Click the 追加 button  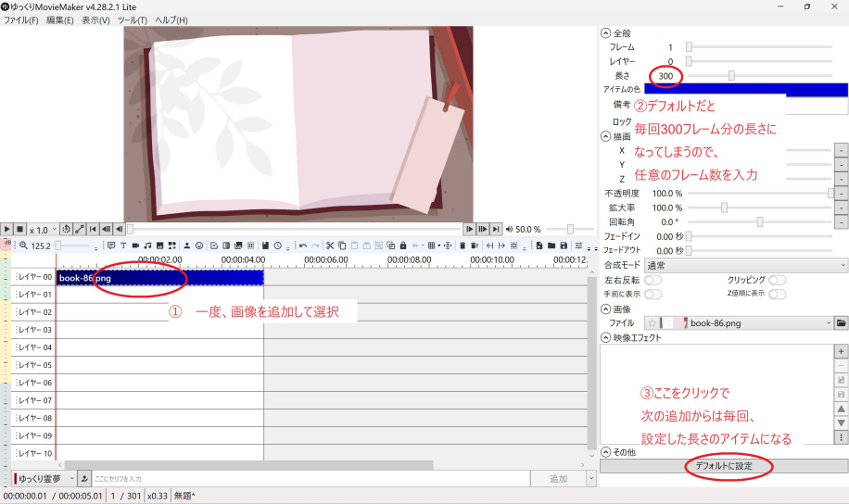558,479
